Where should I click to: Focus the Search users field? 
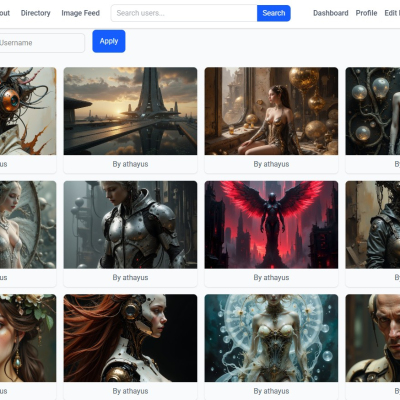click(184, 13)
